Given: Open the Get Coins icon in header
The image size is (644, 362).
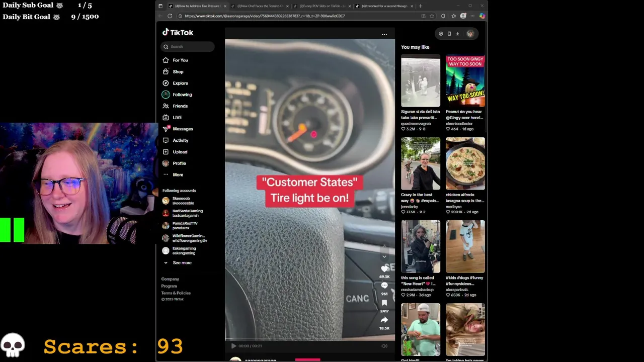Looking at the screenshot, I should [x=441, y=34].
